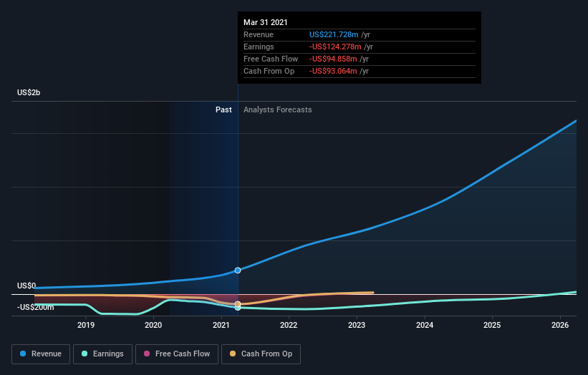Click the pink Free Cash Flow legend dot
The height and width of the screenshot is (375, 588).
point(147,354)
